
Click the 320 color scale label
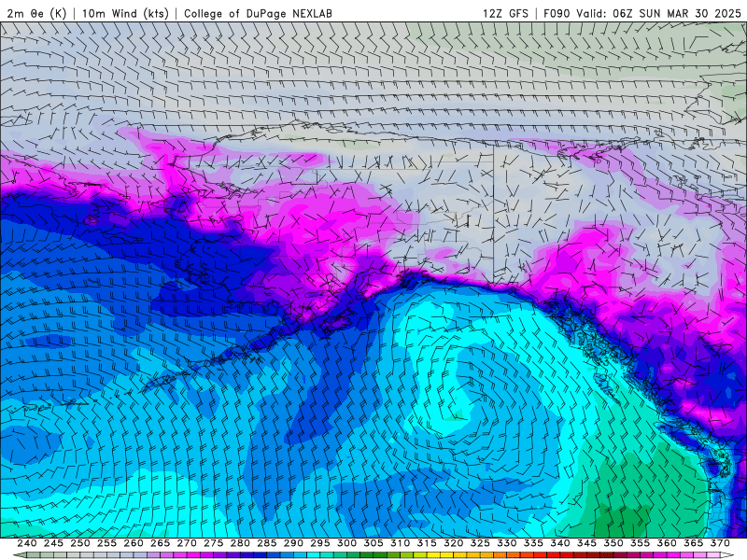click(x=454, y=543)
